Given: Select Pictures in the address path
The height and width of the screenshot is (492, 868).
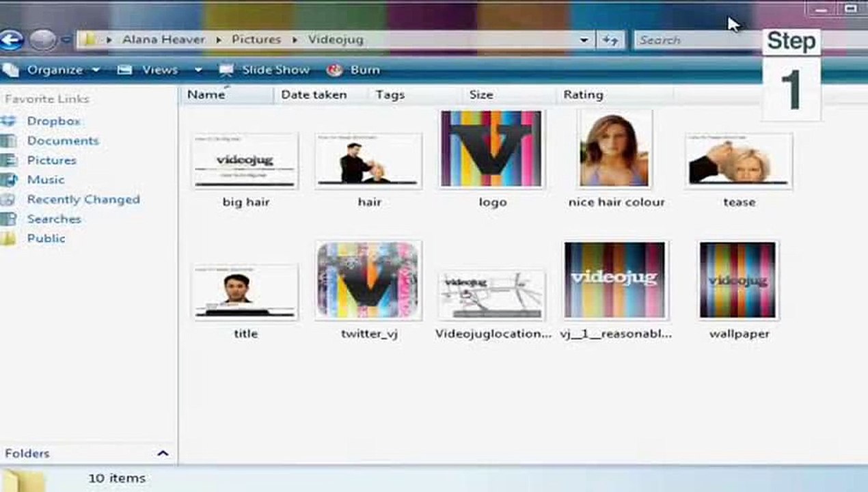Looking at the screenshot, I should pos(256,40).
